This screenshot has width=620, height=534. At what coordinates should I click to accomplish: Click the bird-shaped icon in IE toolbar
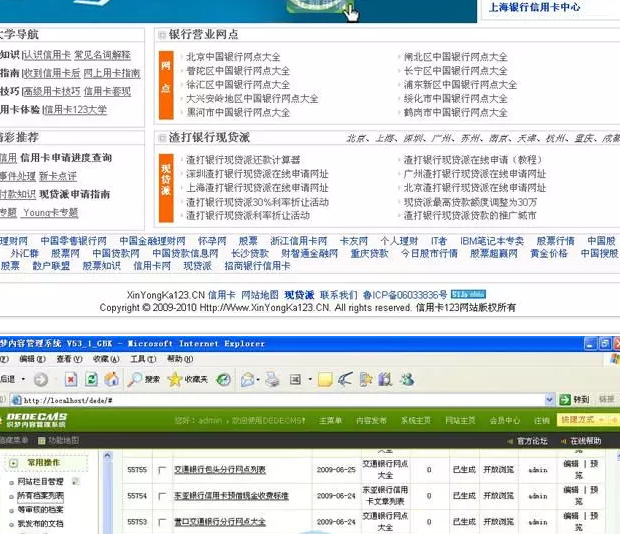tap(345, 380)
